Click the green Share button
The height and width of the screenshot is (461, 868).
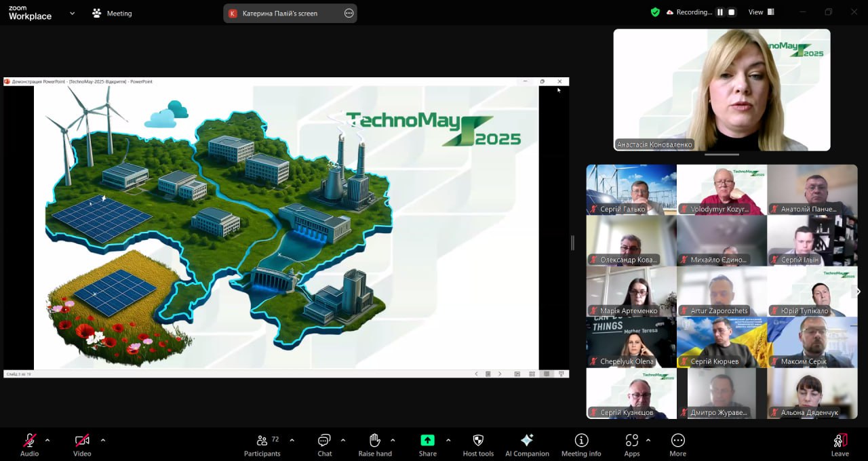(427, 445)
